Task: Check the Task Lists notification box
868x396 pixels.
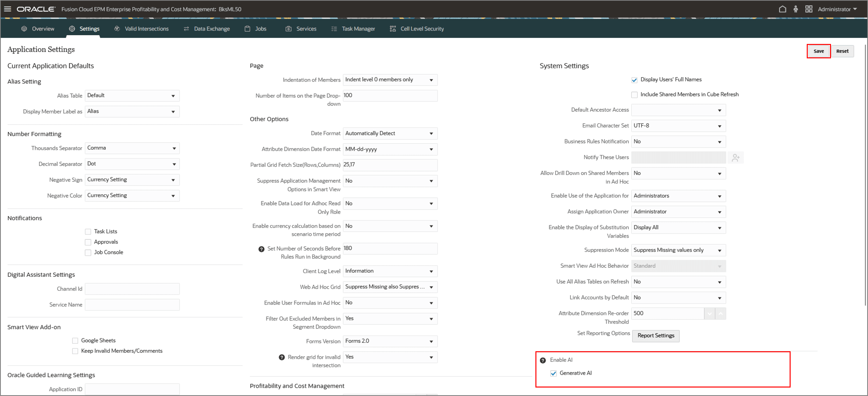Action: click(x=88, y=231)
